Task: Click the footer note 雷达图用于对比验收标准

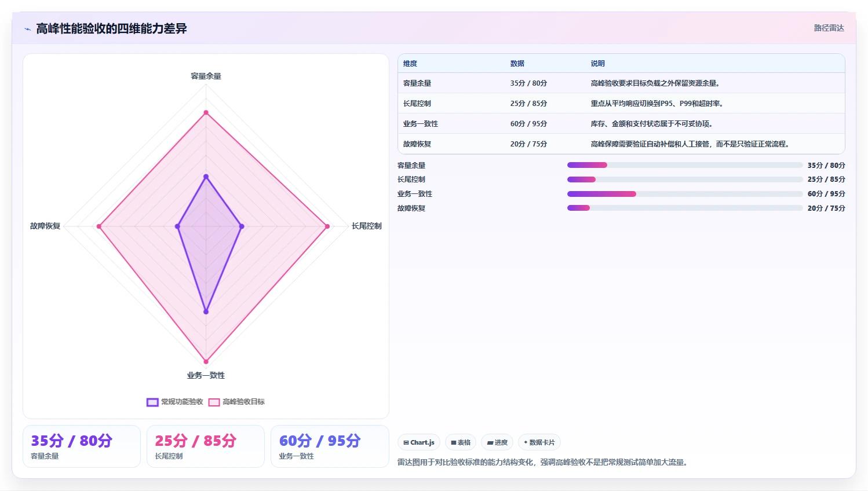Action: coord(544,463)
